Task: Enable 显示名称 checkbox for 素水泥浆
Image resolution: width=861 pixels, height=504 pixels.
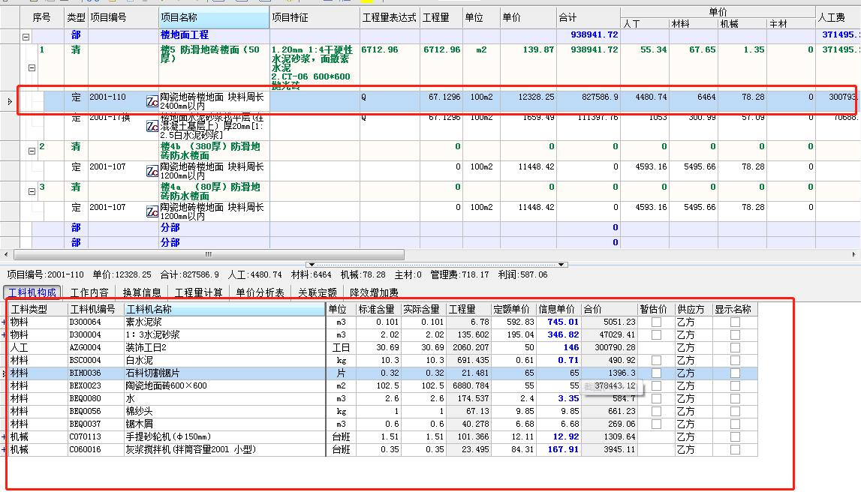Action: pyautogui.click(x=735, y=322)
